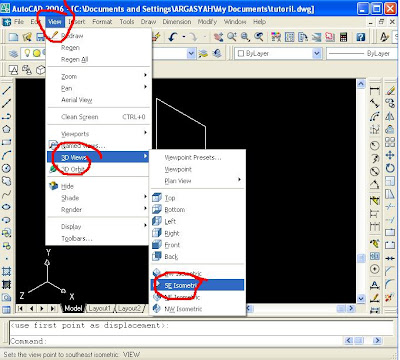Viewport: 400px width, 360px height.
Task: Switch to the Layout1 tab
Action: 99,308
